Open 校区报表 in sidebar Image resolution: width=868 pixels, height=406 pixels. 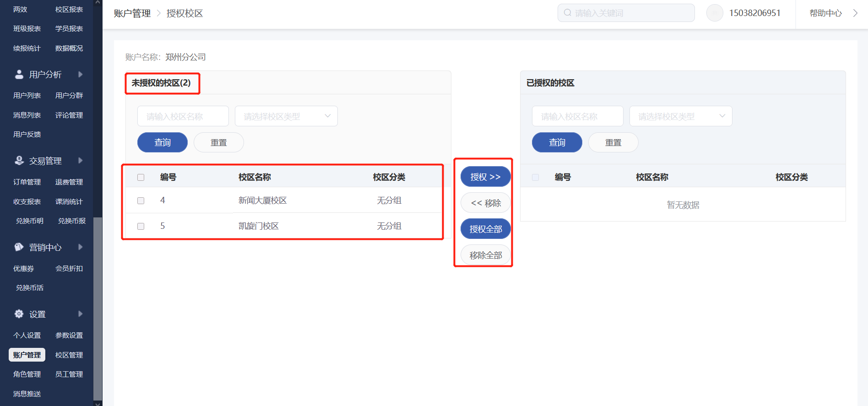pos(69,9)
